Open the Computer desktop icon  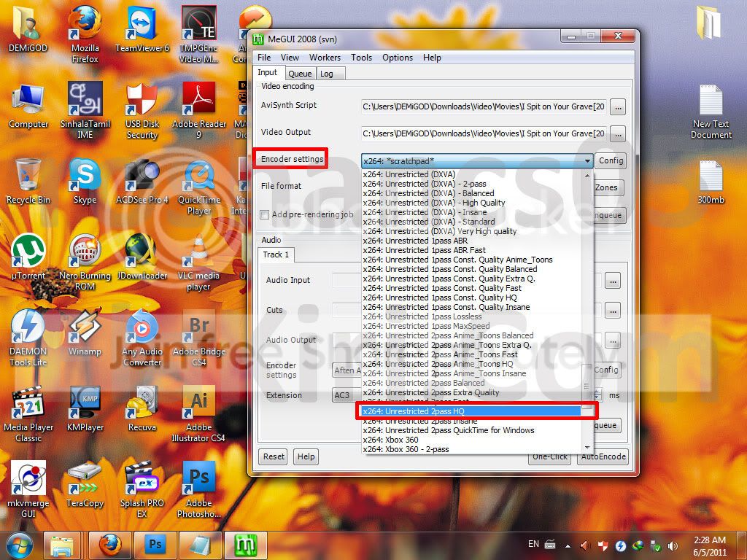coord(28,105)
